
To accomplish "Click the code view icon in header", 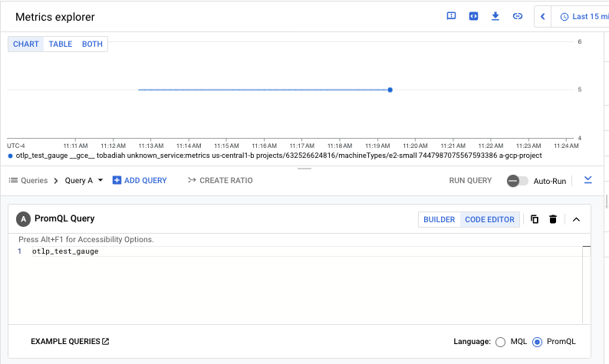I will click(473, 16).
